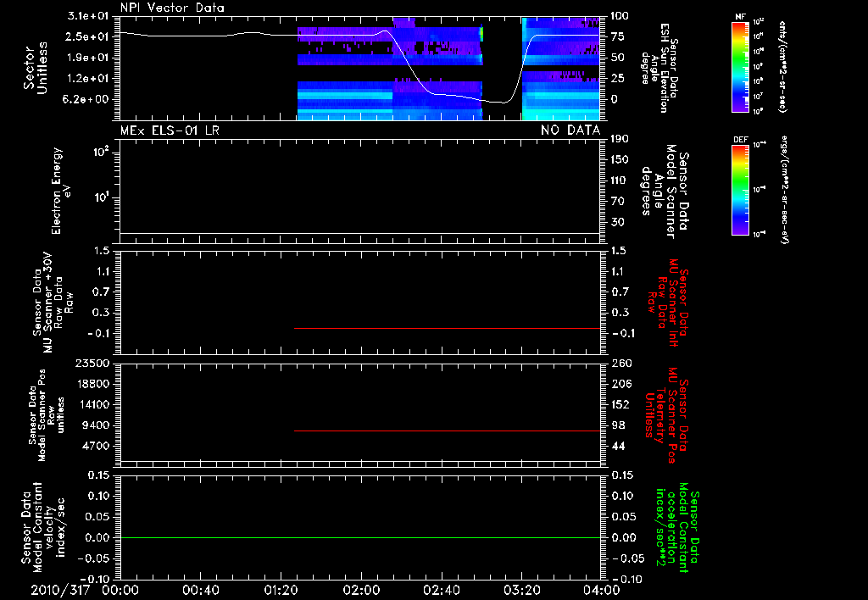Click the '110' scanner angle tick value
This screenshot has width=868, height=600.
coord(620,181)
